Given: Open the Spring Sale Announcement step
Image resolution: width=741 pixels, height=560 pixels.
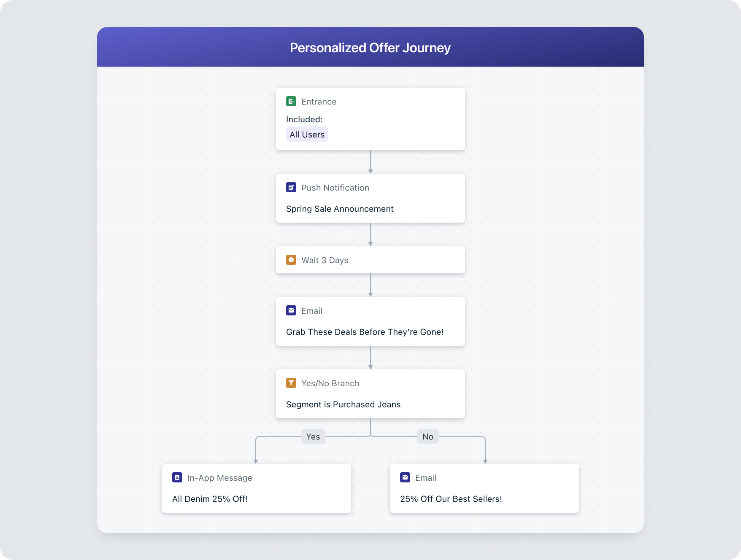Looking at the screenshot, I should pyautogui.click(x=340, y=209).
